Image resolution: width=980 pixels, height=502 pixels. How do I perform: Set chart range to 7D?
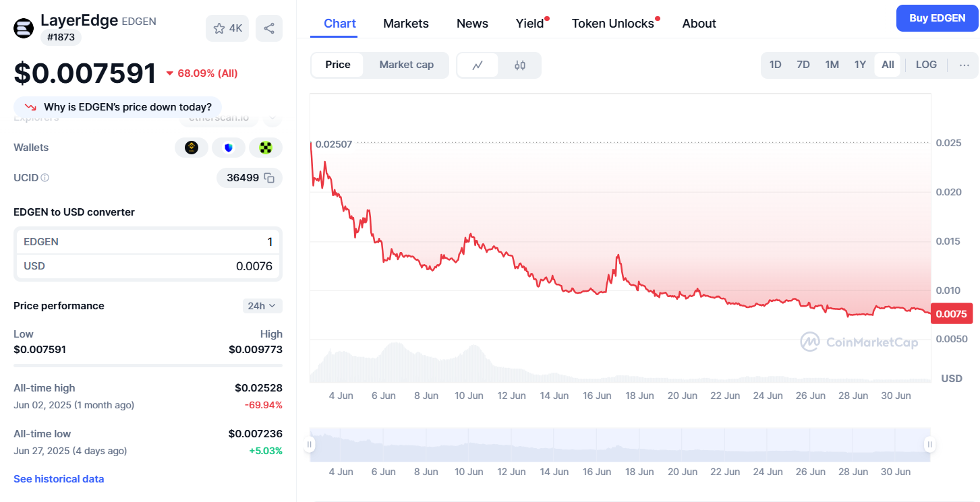(x=803, y=65)
